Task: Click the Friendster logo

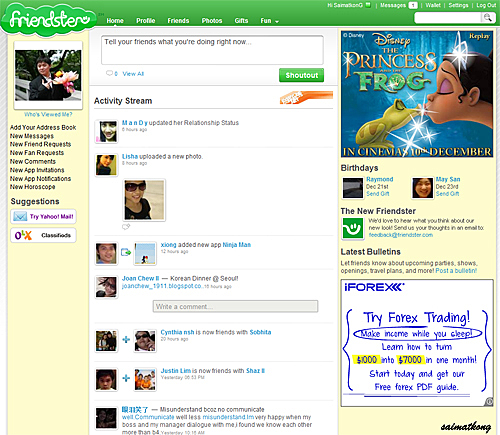Action: [49, 19]
